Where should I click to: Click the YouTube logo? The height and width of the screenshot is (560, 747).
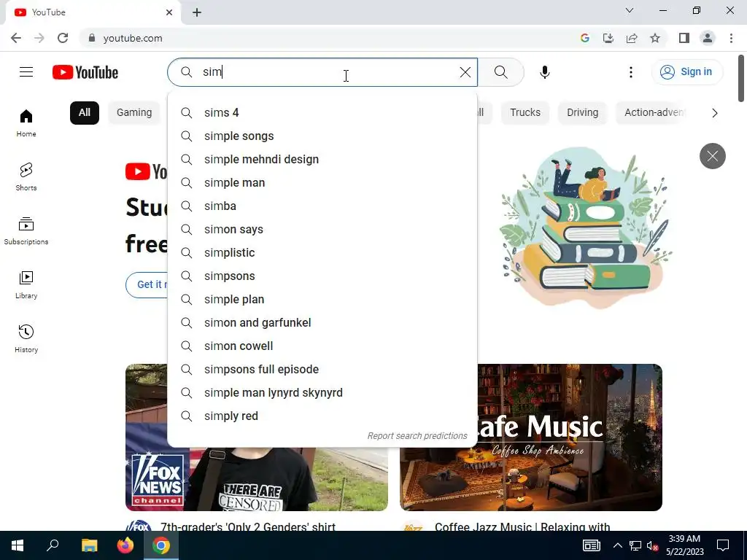(85, 72)
